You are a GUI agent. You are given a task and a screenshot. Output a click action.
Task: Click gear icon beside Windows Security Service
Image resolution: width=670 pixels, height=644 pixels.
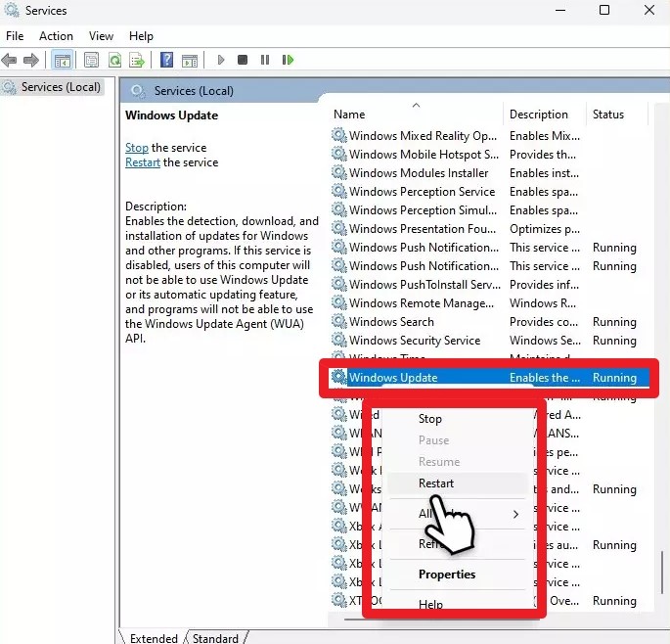coord(338,340)
